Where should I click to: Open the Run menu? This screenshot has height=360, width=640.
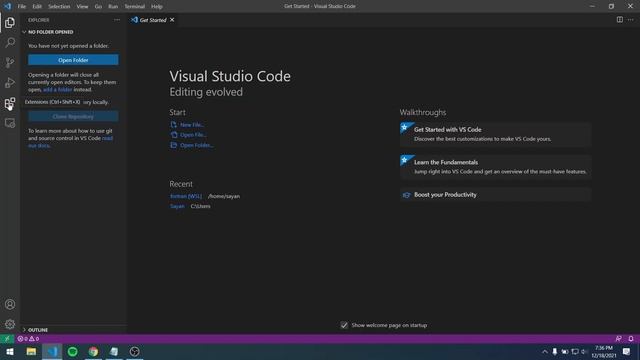pos(113,7)
